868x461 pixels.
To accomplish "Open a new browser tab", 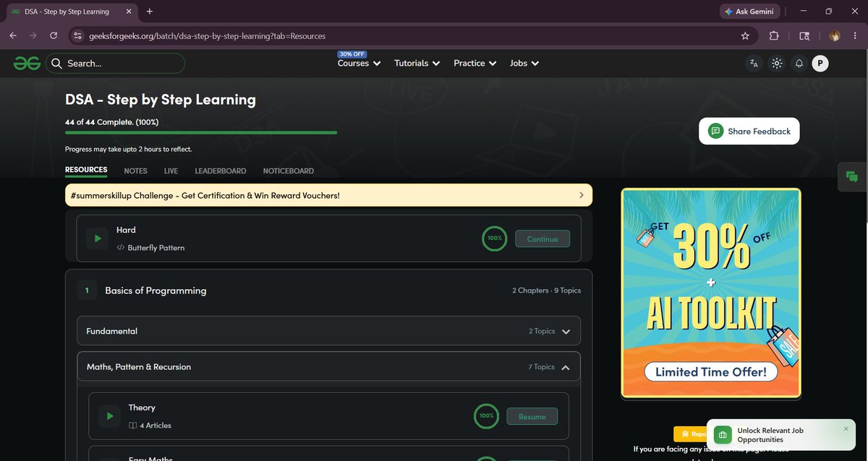I will (150, 12).
